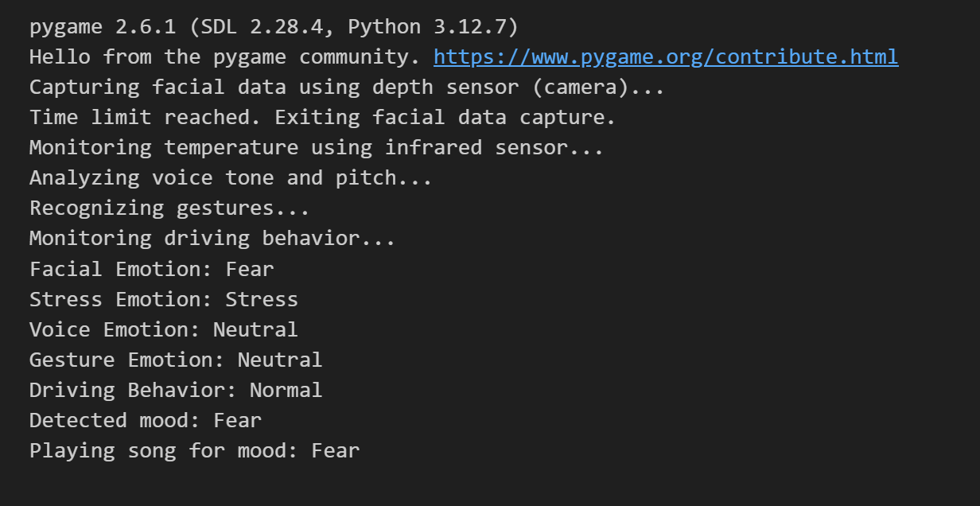The width and height of the screenshot is (980, 506).
Task: Click the 'Facial Emotion: Fear' line
Action: [151, 269]
